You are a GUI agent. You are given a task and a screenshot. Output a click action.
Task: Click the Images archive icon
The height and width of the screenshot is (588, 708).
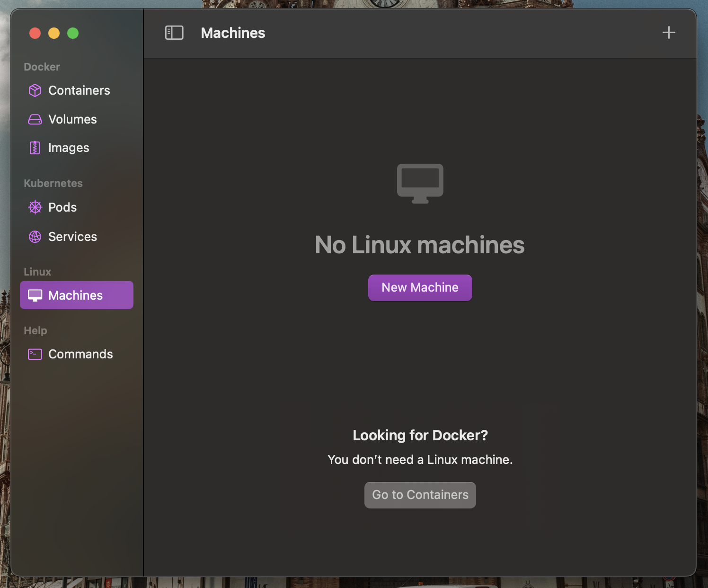[35, 148]
